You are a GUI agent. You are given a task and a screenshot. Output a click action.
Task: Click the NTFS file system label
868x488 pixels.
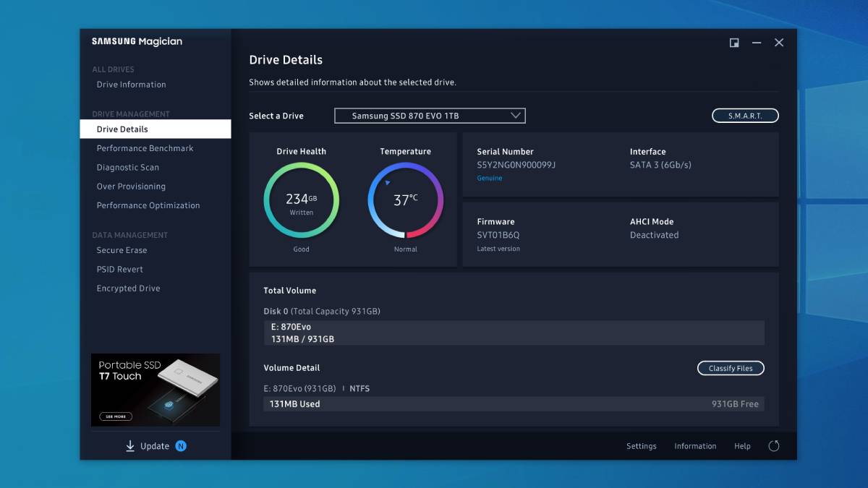(359, 388)
